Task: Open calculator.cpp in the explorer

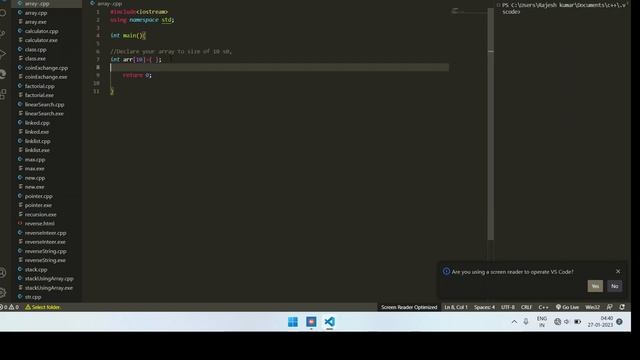Action: tap(41, 31)
